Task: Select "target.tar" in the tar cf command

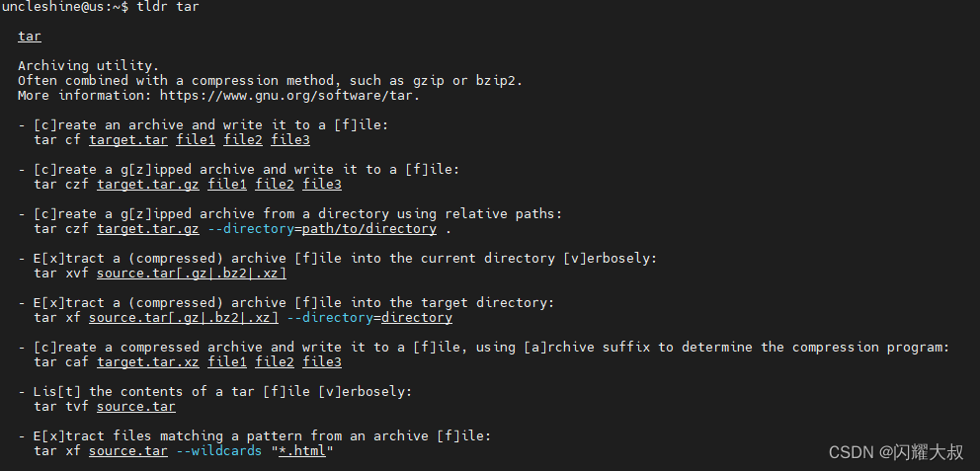Action: [x=127, y=140]
